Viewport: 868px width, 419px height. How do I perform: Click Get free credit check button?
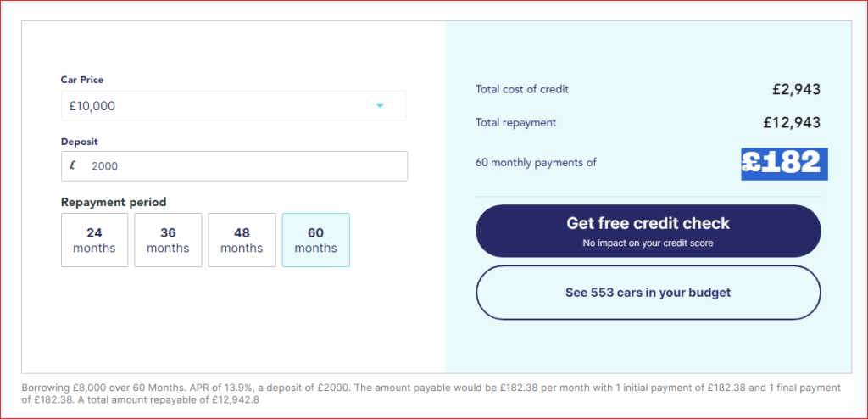(x=648, y=231)
